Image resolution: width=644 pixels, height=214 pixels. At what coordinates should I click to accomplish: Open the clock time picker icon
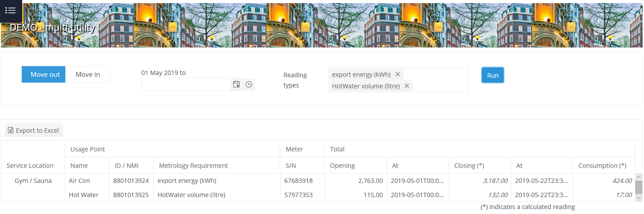(x=249, y=84)
